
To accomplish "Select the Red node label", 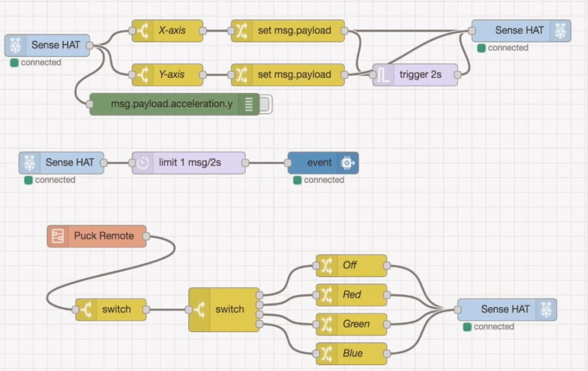I will point(352,294).
